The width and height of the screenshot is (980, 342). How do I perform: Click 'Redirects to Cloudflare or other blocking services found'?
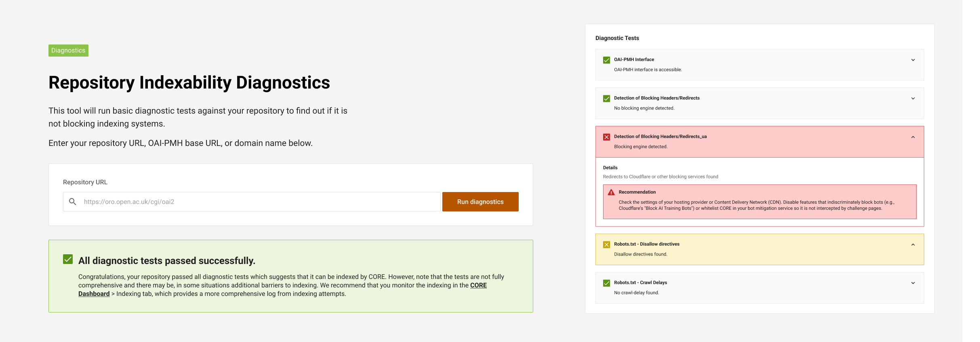click(x=660, y=177)
